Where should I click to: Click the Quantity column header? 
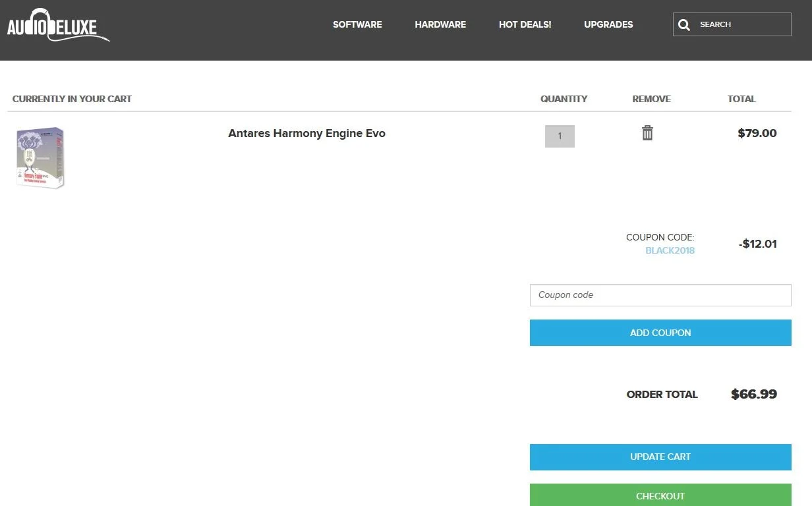coord(564,99)
